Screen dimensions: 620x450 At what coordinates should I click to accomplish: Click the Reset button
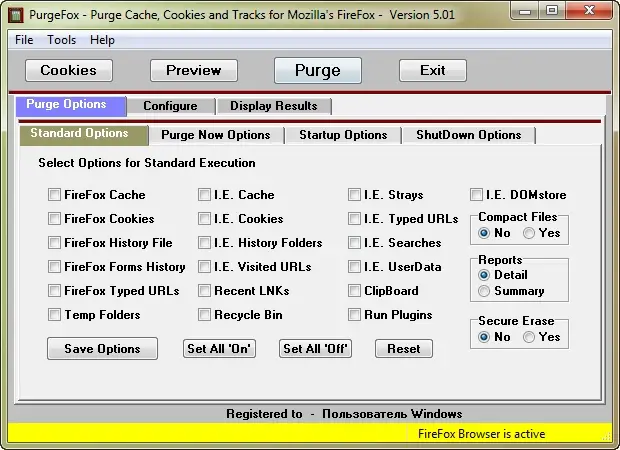tap(404, 348)
